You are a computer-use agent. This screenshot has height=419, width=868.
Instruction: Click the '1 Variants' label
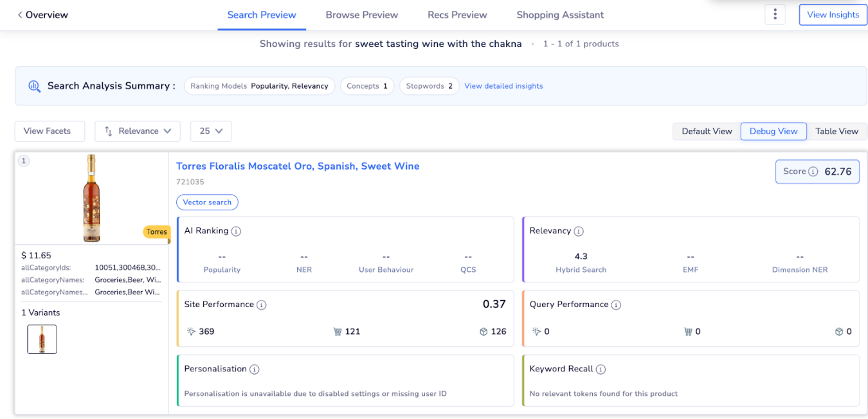(x=41, y=313)
